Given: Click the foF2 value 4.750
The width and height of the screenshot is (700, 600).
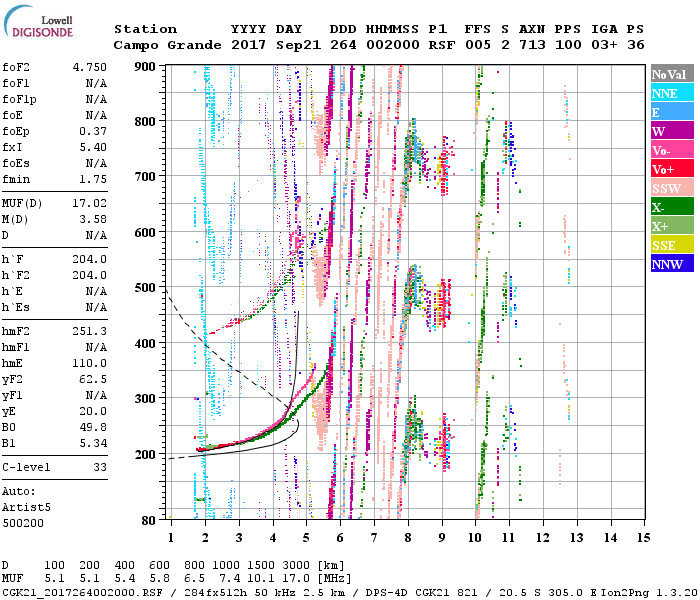Looking at the screenshot, I should tap(90, 68).
